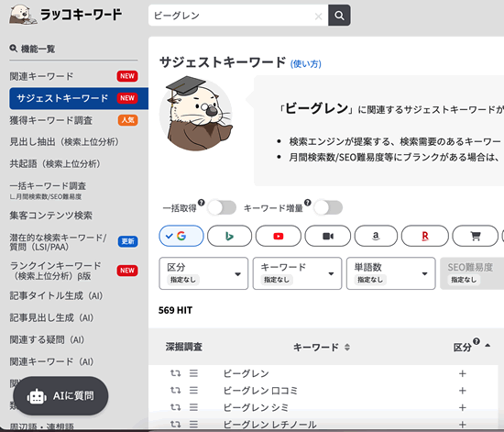
Task: Click the magnifier search button
Action: pos(339,15)
